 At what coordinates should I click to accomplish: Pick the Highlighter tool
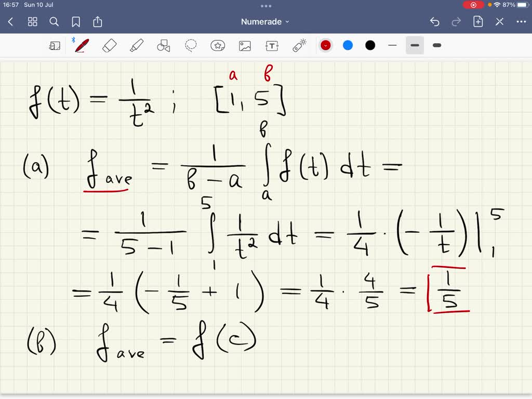coord(137,45)
